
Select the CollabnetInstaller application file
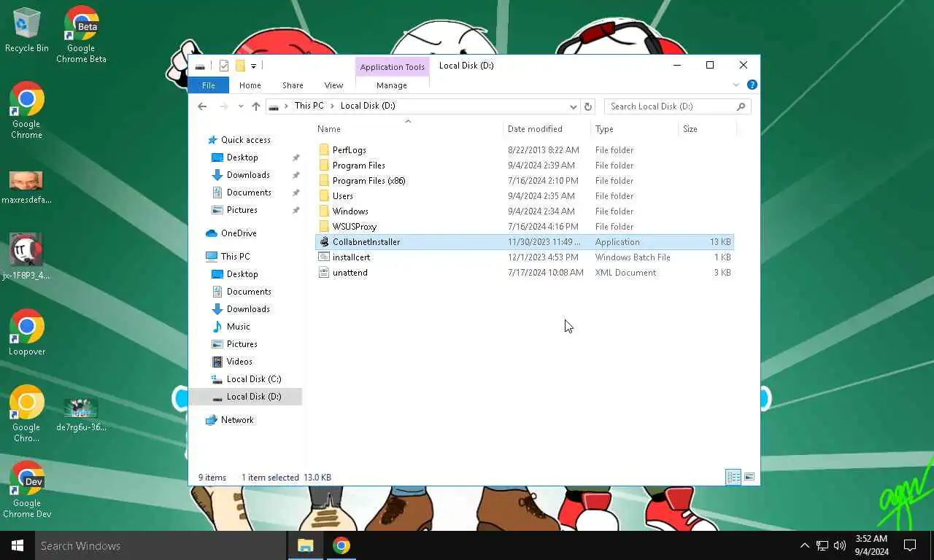click(525, 242)
